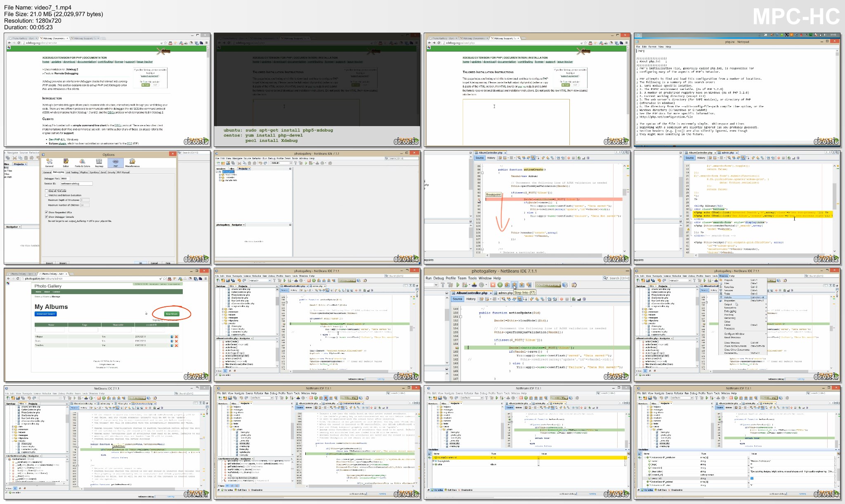Screen dimensions: 845x504
Task: Click red macro record icon, 00:03:29 editor toolbar
Action: pyautogui.click(x=562, y=299)
